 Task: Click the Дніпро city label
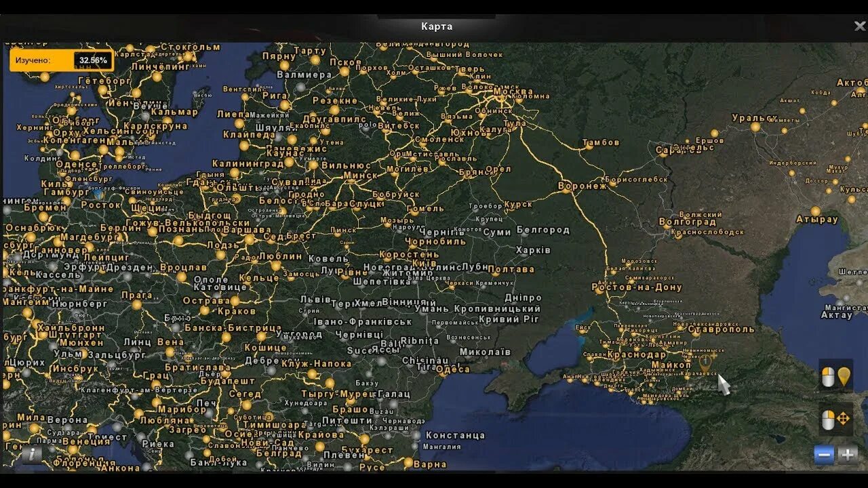click(524, 298)
